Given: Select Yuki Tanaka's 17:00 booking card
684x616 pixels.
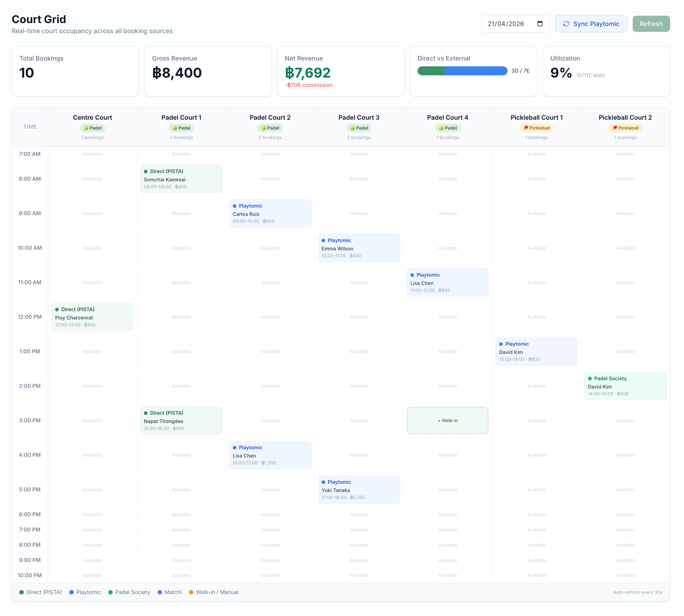Looking at the screenshot, I should (358, 490).
